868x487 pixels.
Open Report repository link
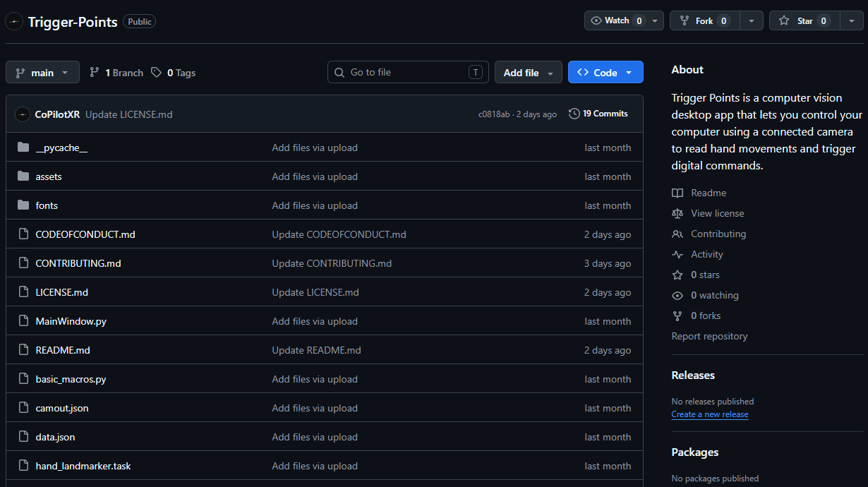(709, 336)
